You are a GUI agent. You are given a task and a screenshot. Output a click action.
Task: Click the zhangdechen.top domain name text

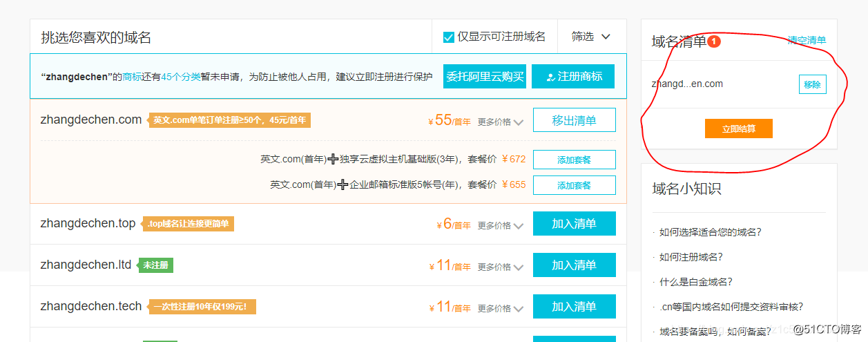tap(88, 223)
